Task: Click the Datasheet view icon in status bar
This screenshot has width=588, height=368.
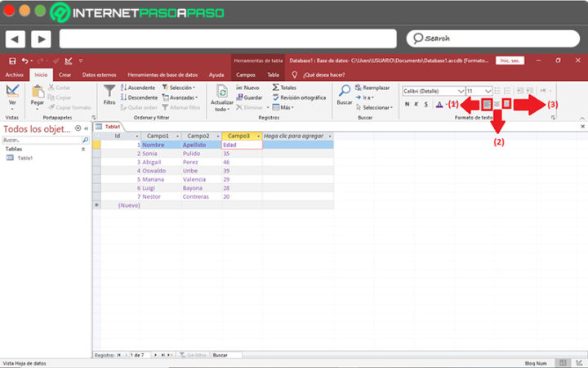Action: [563, 363]
